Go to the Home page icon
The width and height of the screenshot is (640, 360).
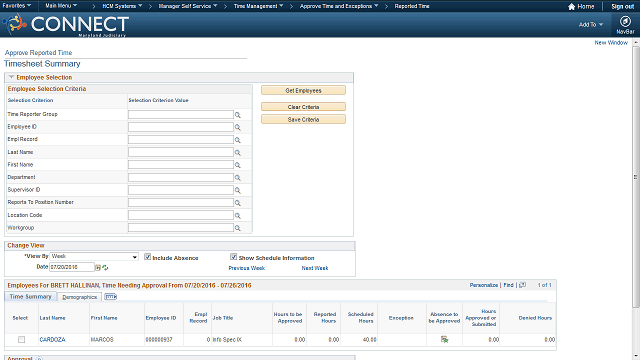click(571, 7)
